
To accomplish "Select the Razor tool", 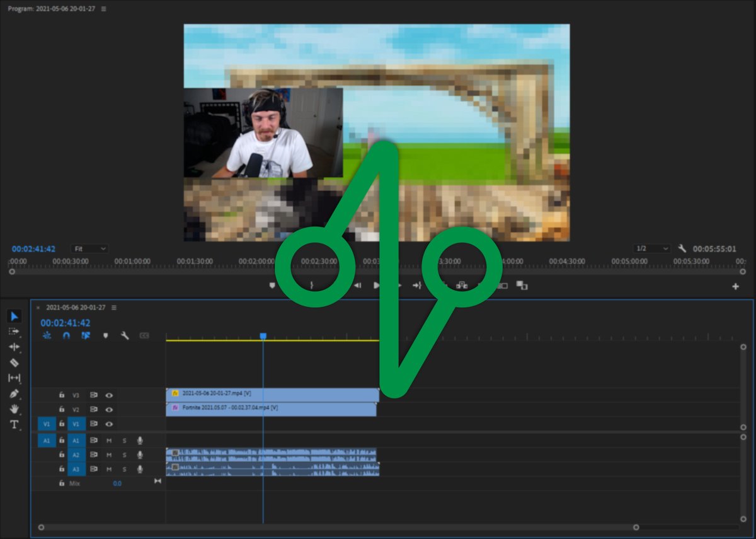I will click(x=14, y=362).
